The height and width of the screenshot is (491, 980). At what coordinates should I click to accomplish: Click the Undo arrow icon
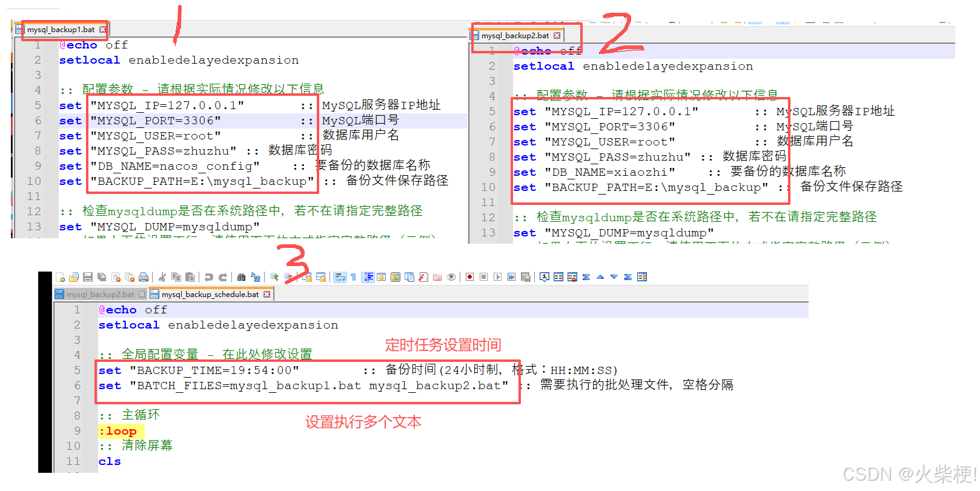[x=208, y=277]
